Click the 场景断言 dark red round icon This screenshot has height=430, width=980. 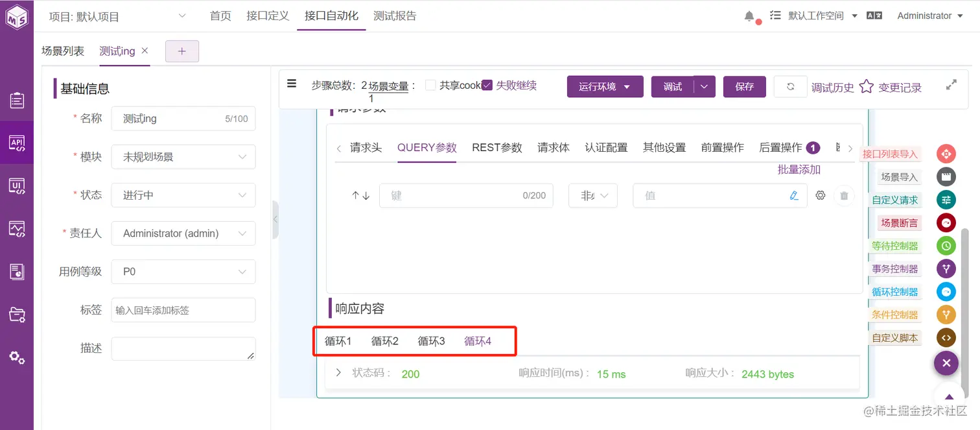click(x=946, y=222)
